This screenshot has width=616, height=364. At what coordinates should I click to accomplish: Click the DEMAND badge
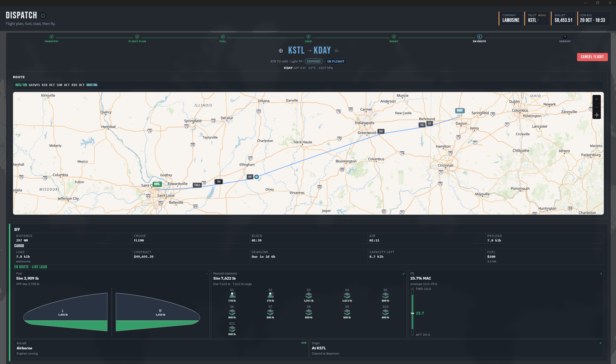point(314,61)
